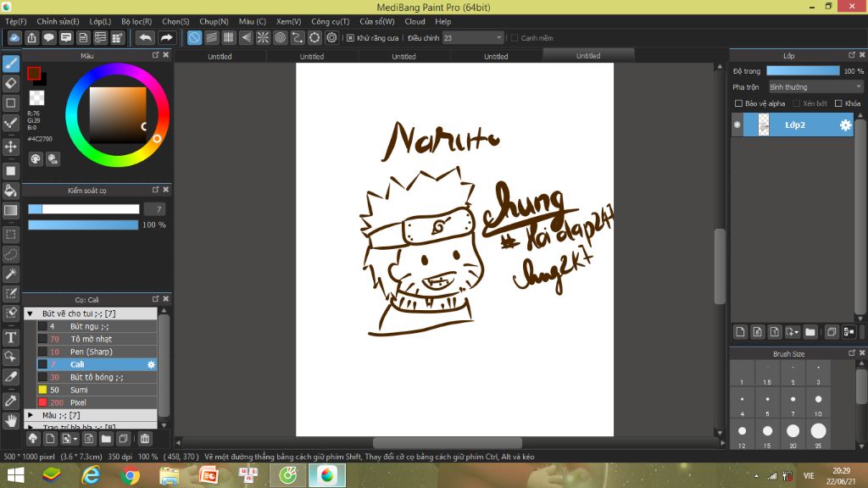Open the Lớp(L) layer menu

(100, 21)
